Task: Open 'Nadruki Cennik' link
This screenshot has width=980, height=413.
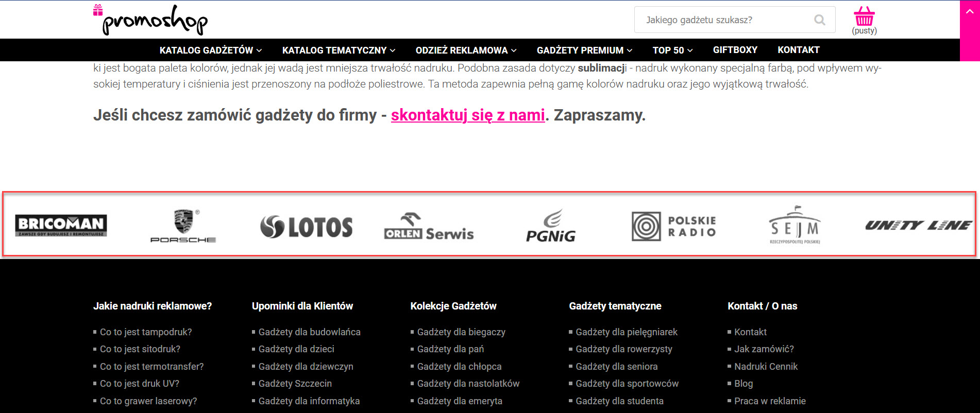Action: tap(766, 367)
